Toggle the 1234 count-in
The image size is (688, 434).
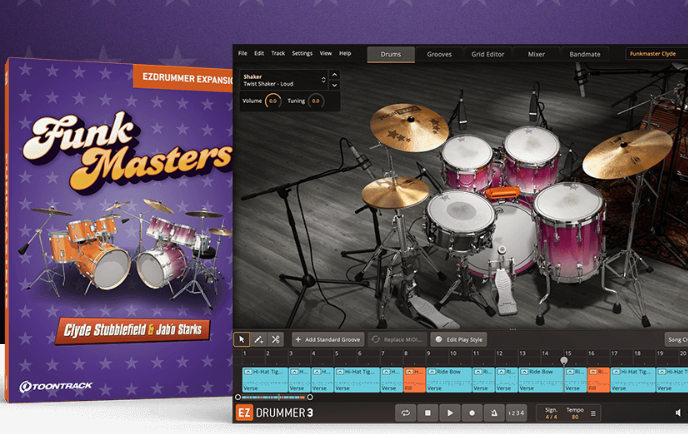[516, 413]
